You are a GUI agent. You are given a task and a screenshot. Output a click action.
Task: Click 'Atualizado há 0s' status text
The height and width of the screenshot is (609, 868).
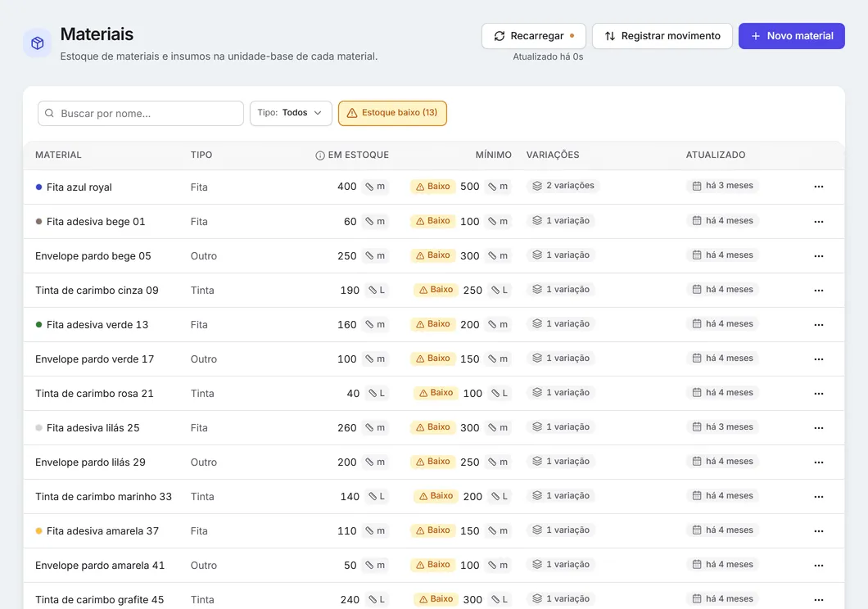tap(548, 56)
